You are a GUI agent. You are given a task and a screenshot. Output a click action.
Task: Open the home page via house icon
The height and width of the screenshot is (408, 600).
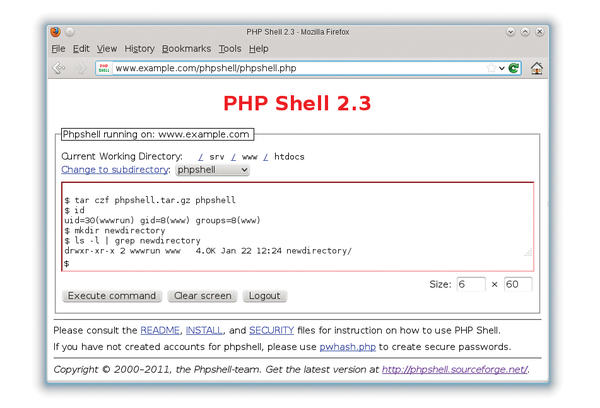536,68
